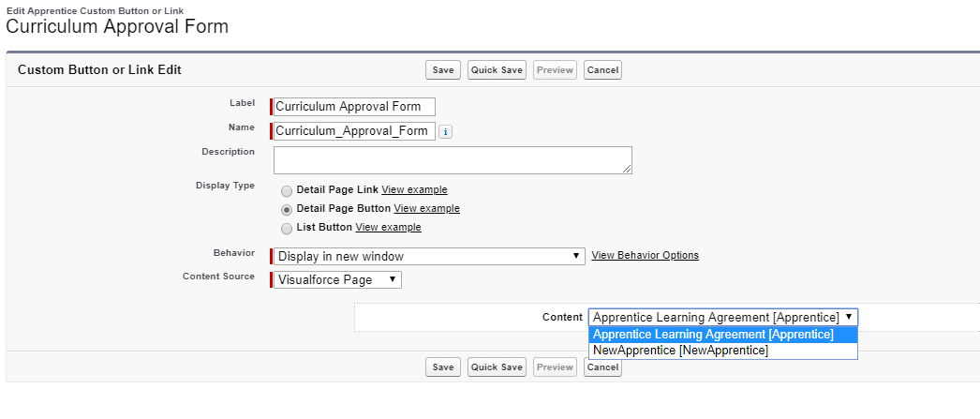
Task: Click inside the Description text area
Action: 452,159
